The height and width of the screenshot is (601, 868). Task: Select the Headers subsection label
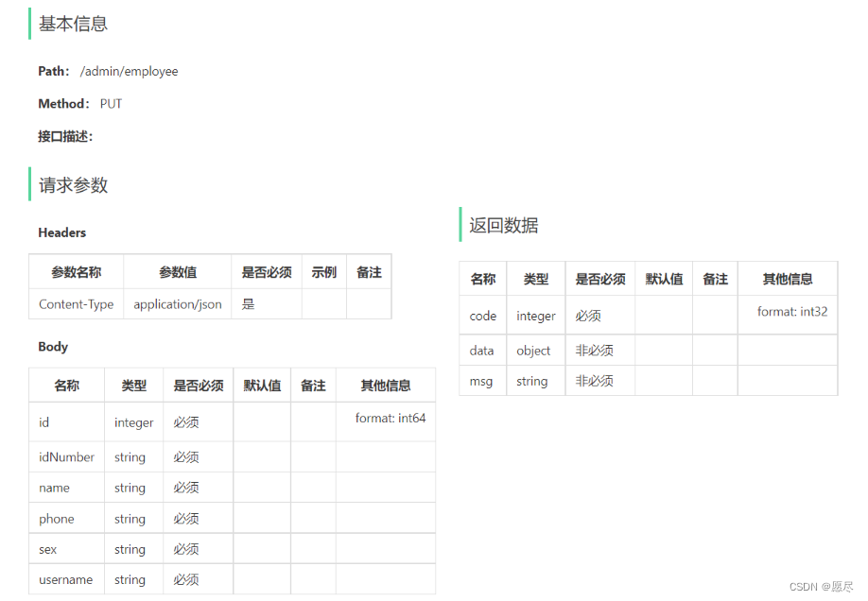coord(61,232)
